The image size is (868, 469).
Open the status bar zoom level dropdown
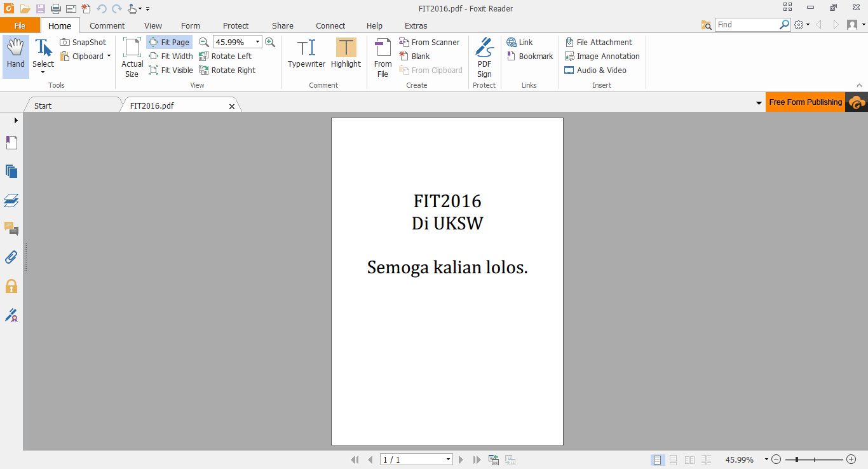point(766,459)
